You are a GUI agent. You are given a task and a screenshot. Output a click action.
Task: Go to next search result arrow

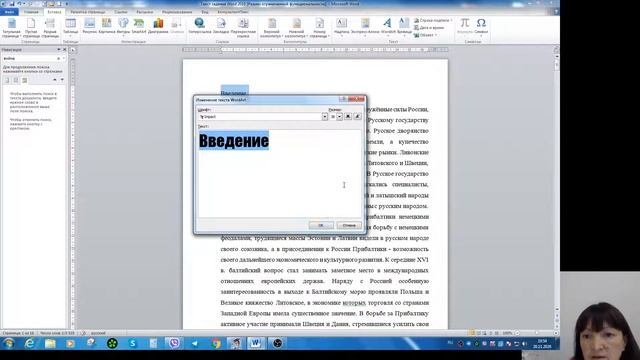click(62, 80)
